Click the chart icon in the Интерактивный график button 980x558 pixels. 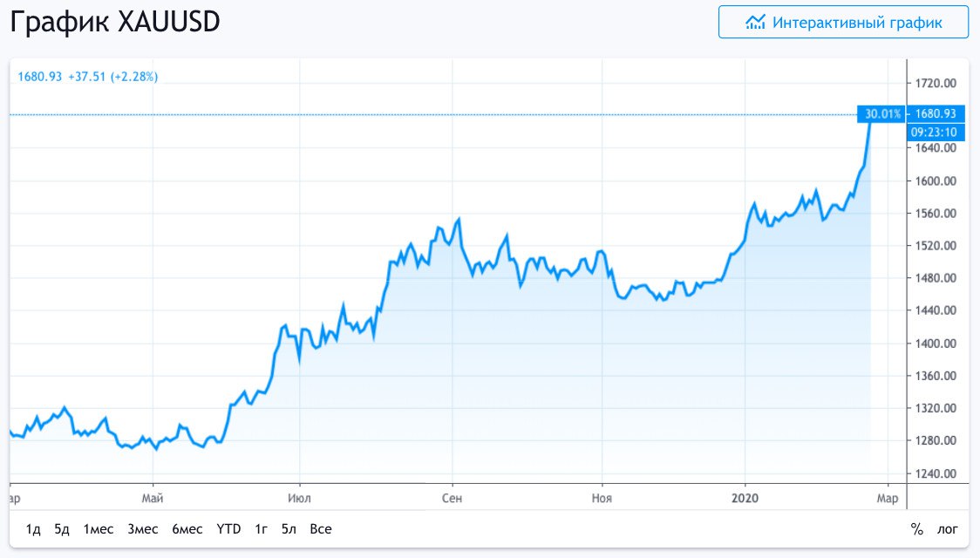coord(755,23)
